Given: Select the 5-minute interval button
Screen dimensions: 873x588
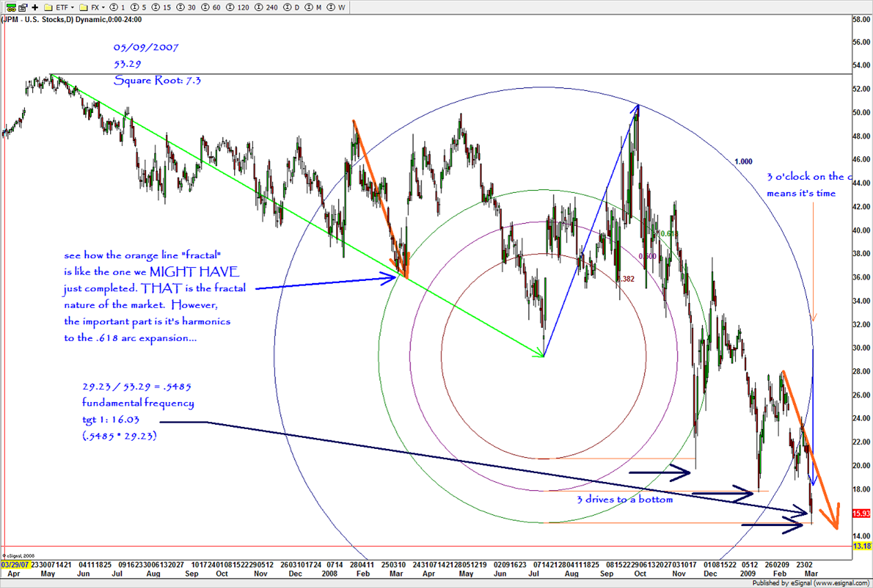Looking at the screenshot, I should [139, 8].
